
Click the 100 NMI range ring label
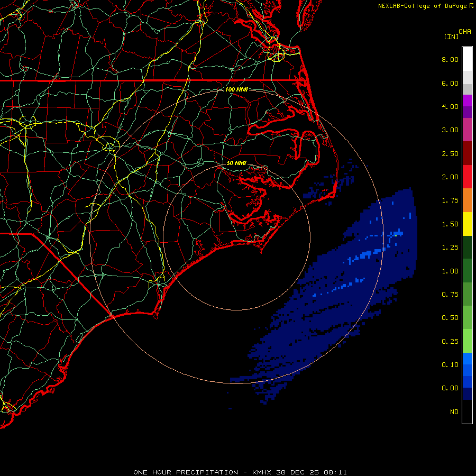(236, 89)
